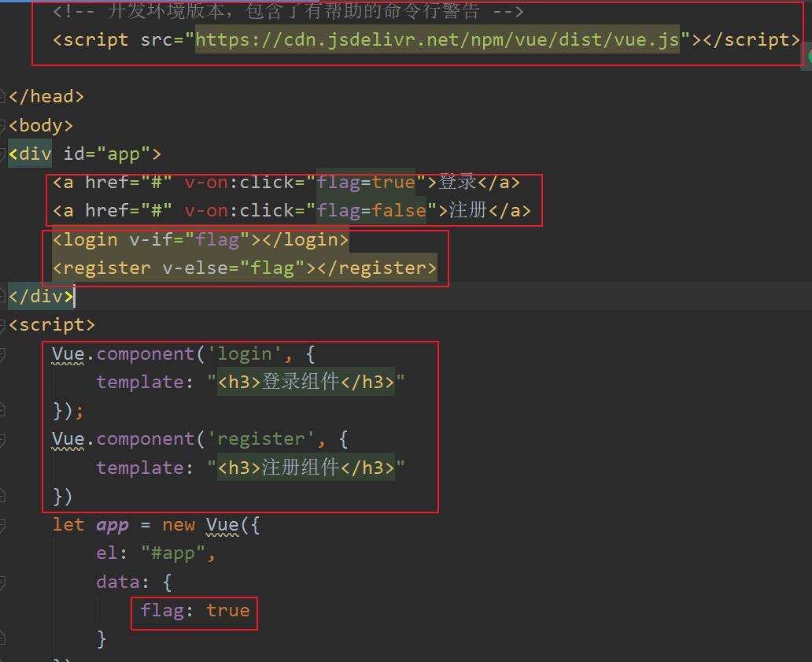Screen dimensions: 812x662
Task: Place cursor on flag=false click handler
Action: coord(371,211)
